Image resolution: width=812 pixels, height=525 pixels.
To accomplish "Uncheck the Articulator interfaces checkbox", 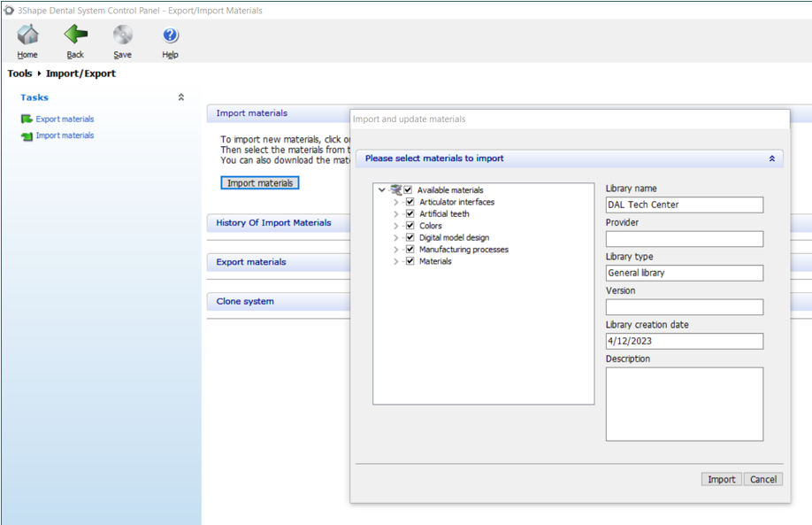I will [x=410, y=202].
